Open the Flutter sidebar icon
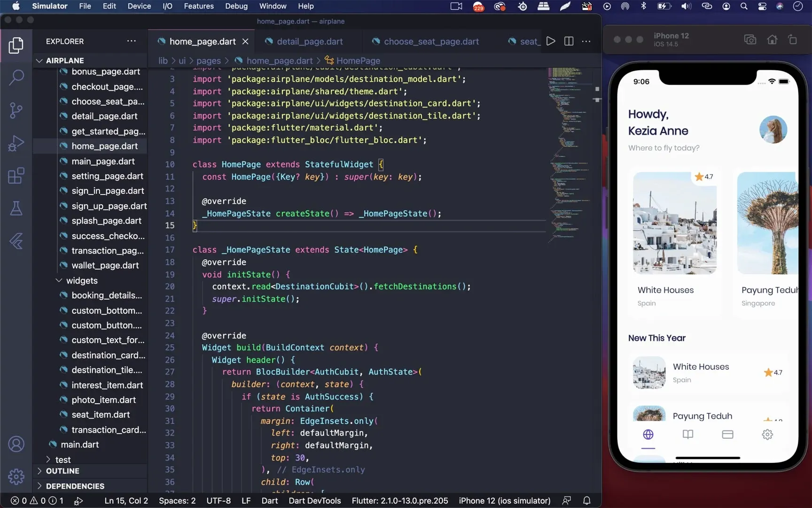The width and height of the screenshot is (812, 508). click(x=16, y=241)
